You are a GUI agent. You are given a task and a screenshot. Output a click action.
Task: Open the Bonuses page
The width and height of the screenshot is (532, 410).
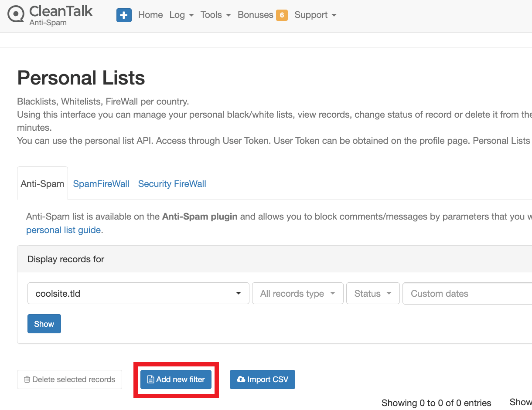(x=256, y=15)
